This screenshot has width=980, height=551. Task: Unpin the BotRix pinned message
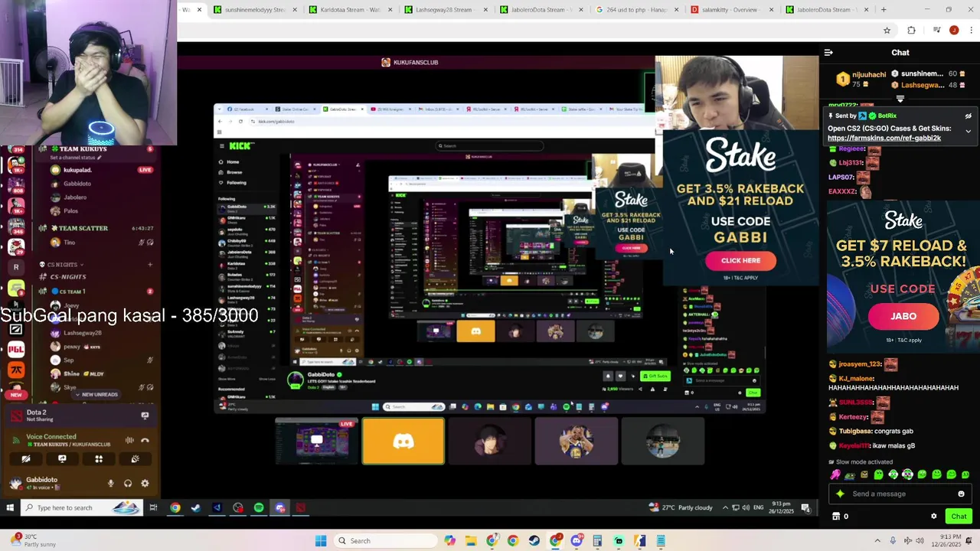click(x=968, y=116)
